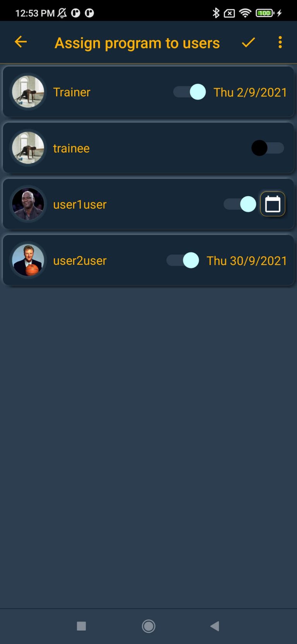Screen dimensions: 297x644
Task: Tap the back arrow icon
Action: pyautogui.click(x=21, y=42)
